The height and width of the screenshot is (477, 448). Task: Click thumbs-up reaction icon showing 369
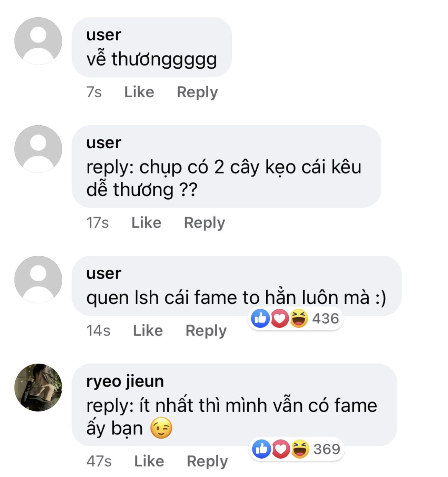[262, 449]
